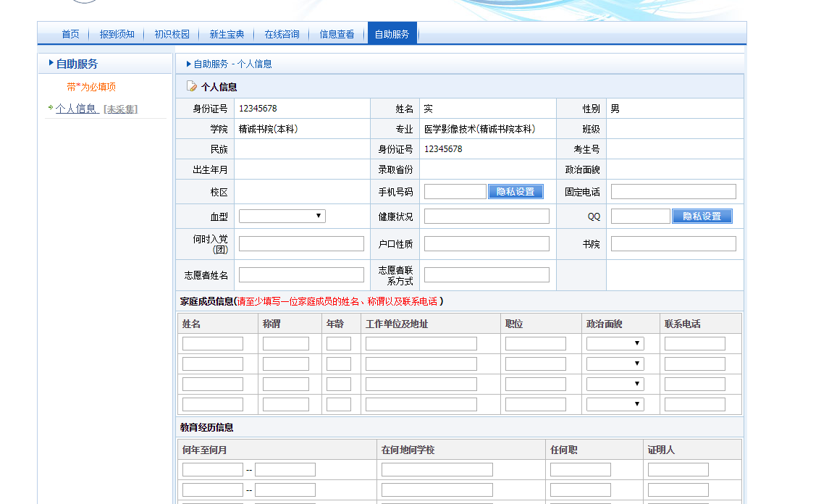Focus the 手机号码 input field
This screenshot has width=829, height=504.
click(455, 191)
